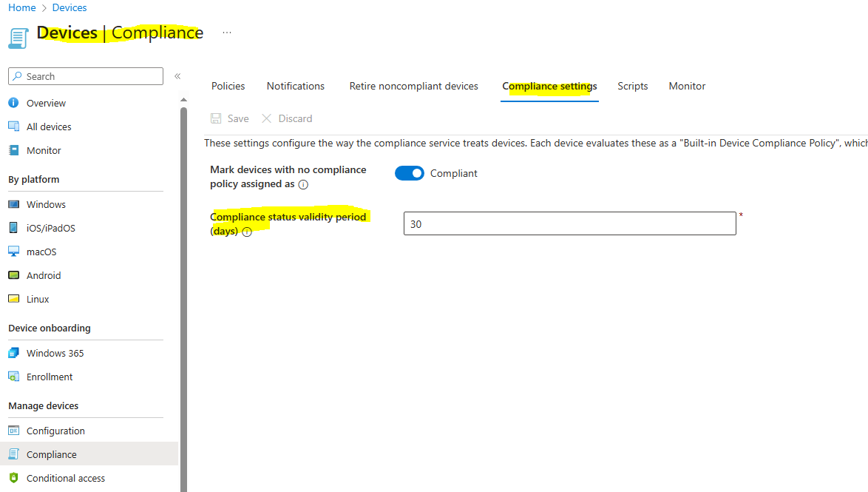This screenshot has height=492, width=868.
Task: Open the Retire noncompliant devices tab
Action: (413, 86)
